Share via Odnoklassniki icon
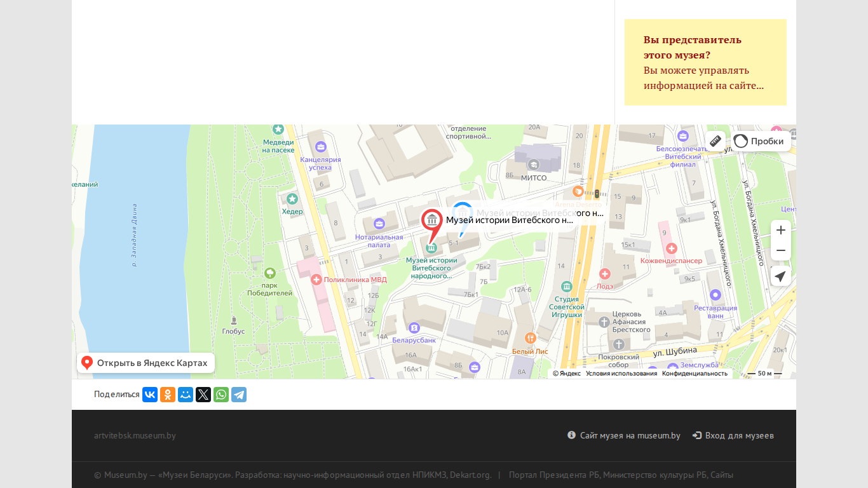868x488 pixels. 168,395
